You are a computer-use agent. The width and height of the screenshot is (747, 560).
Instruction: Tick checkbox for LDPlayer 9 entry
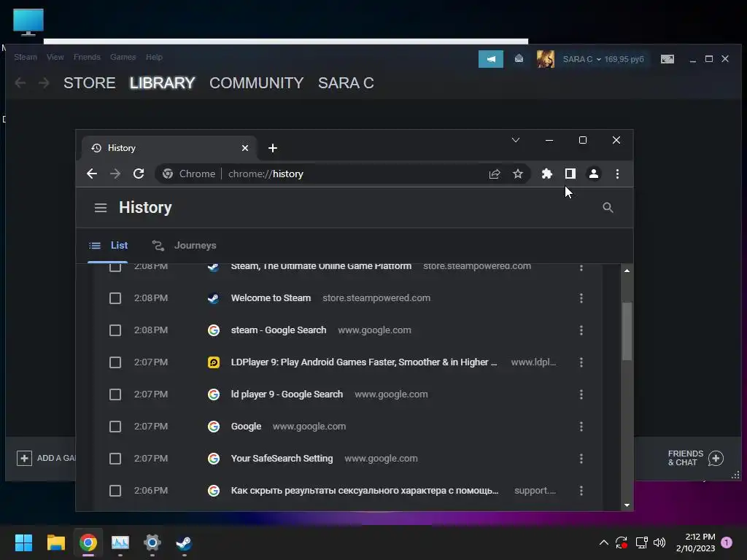coord(115,362)
